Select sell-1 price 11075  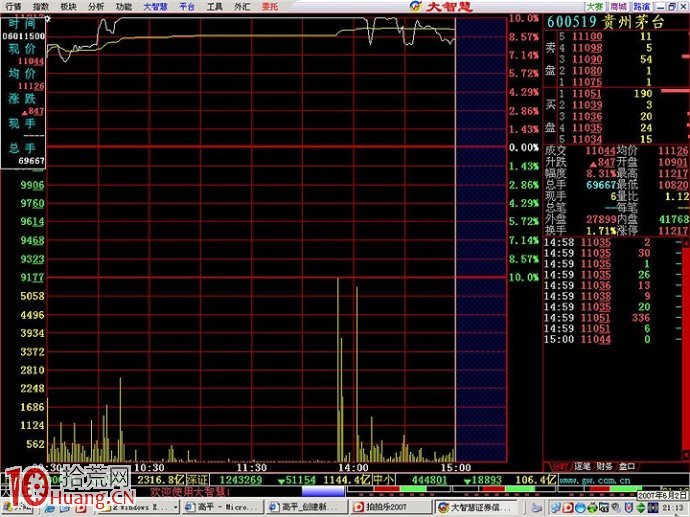(587, 82)
